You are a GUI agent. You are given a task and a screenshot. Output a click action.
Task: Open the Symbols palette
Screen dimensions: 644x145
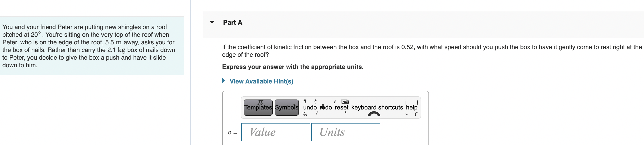286,107
